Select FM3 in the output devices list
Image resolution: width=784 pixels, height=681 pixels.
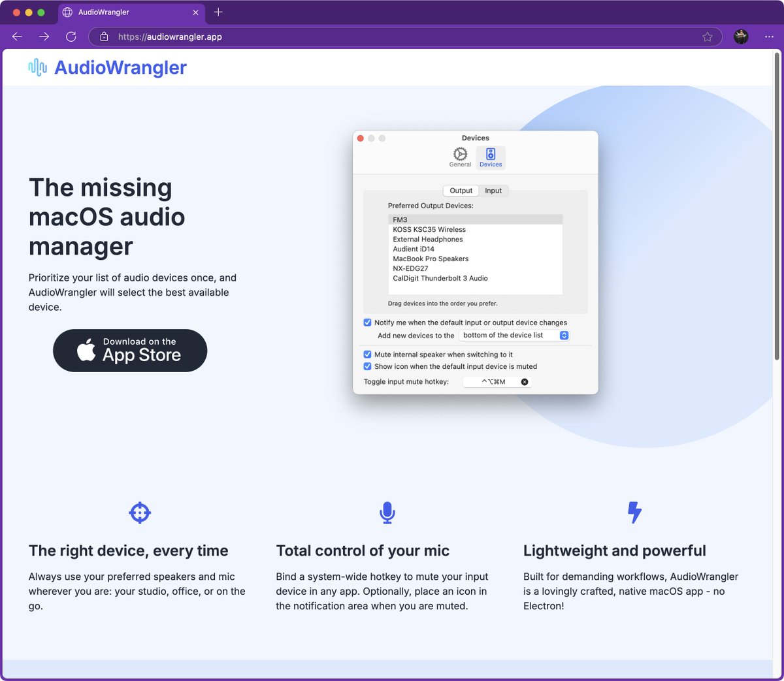coord(475,220)
